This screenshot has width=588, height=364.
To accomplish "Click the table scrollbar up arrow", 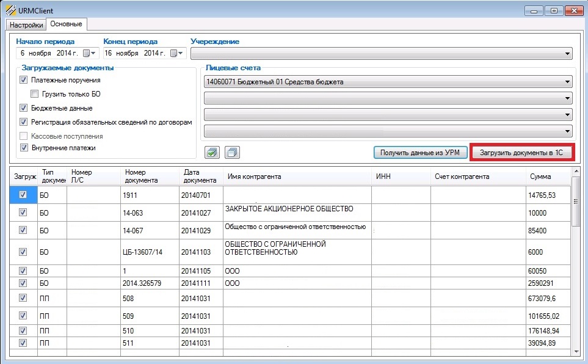I will [x=576, y=172].
